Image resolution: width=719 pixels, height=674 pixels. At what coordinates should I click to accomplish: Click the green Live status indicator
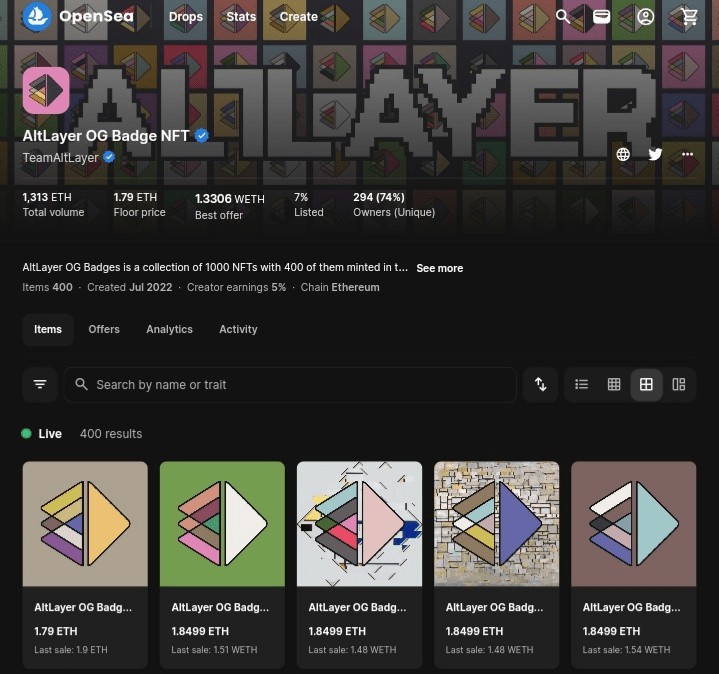tap(27, 433)
